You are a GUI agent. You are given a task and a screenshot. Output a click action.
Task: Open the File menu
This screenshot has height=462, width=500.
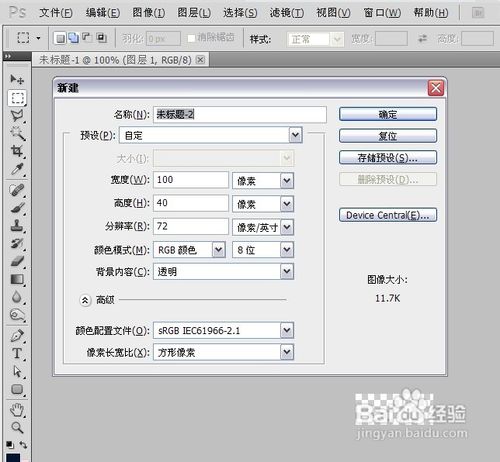[56, 13]
